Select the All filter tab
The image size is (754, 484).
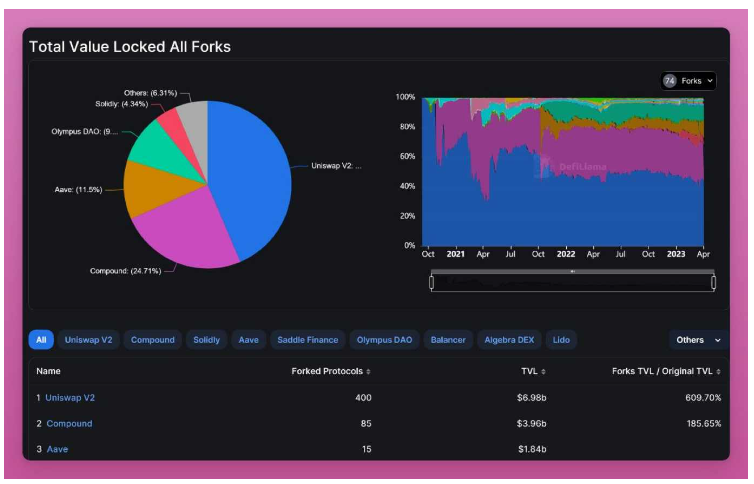coord(41,340)
